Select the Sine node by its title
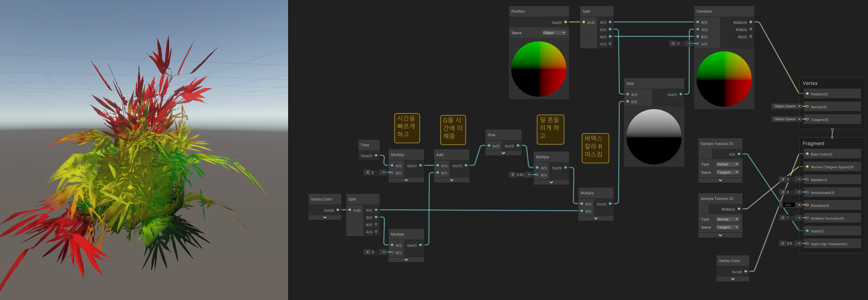Screen dimensions: 868x300 (x=491, y=135)
